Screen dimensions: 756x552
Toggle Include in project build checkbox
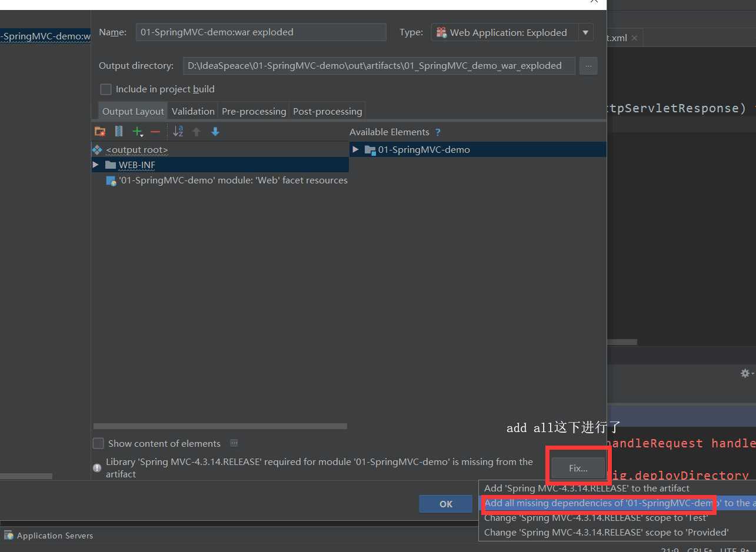coord(106,89)
